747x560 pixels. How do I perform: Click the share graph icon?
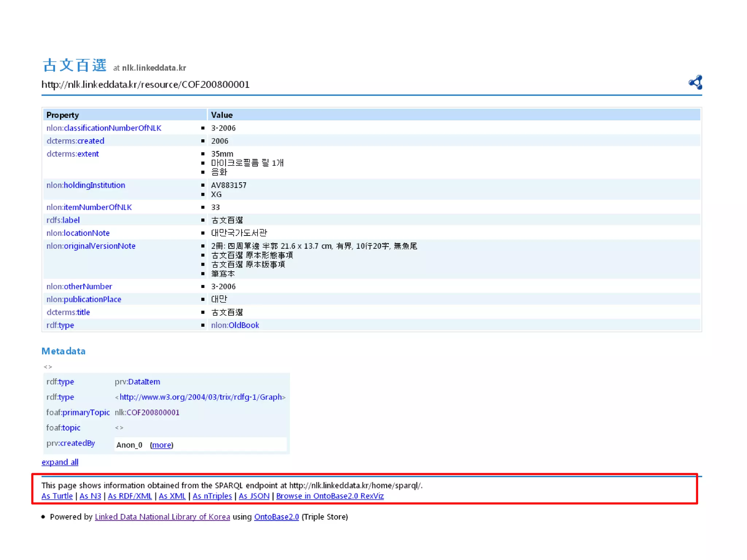point(695,82)
